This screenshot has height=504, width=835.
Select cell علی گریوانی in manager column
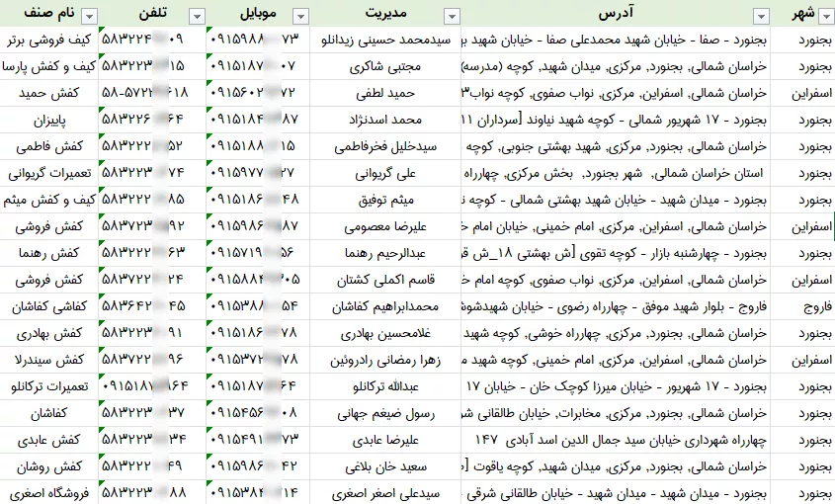385,173
